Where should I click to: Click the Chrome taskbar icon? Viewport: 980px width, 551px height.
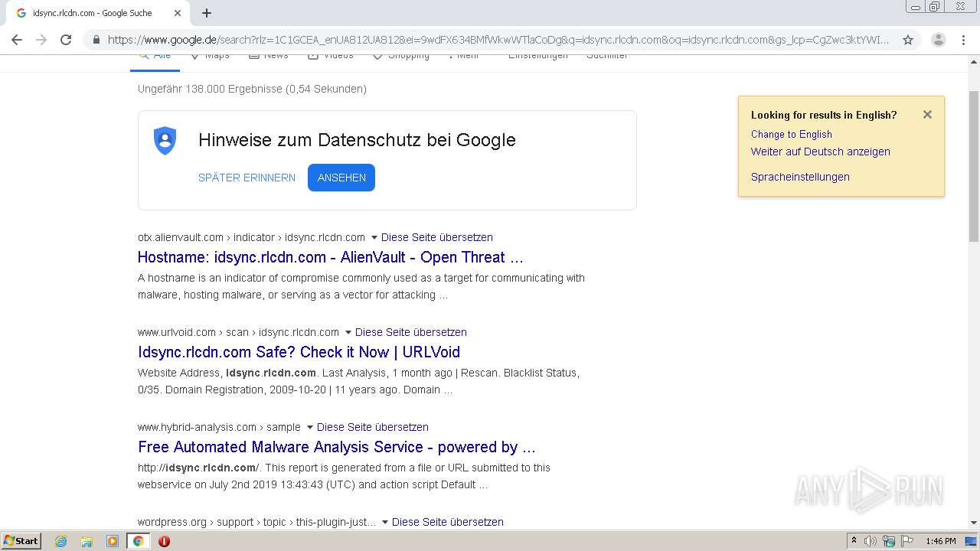click(138, 541)
